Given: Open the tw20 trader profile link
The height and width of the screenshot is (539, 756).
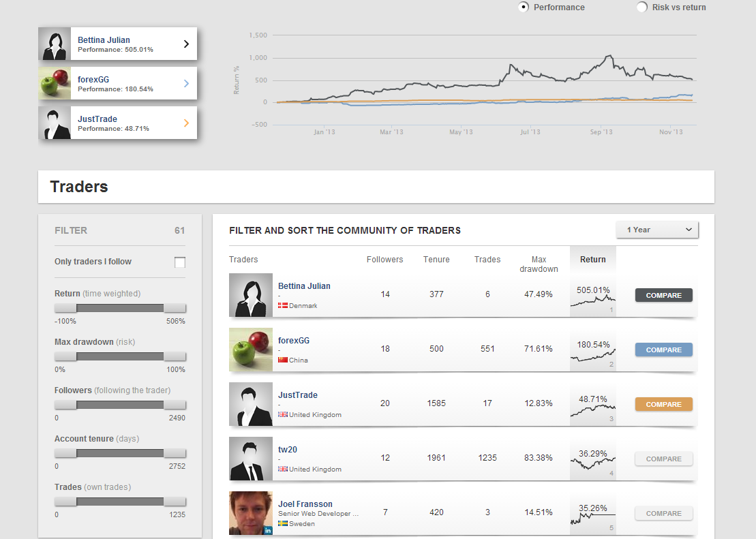Looking at the screenshot, I should point(288,450).
